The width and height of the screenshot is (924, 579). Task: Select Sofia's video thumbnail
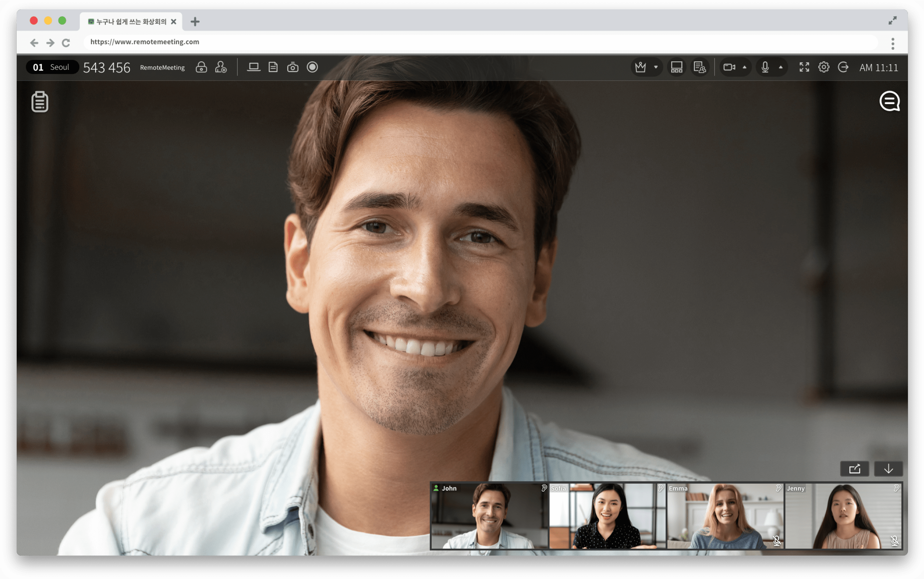click(607, 516)
